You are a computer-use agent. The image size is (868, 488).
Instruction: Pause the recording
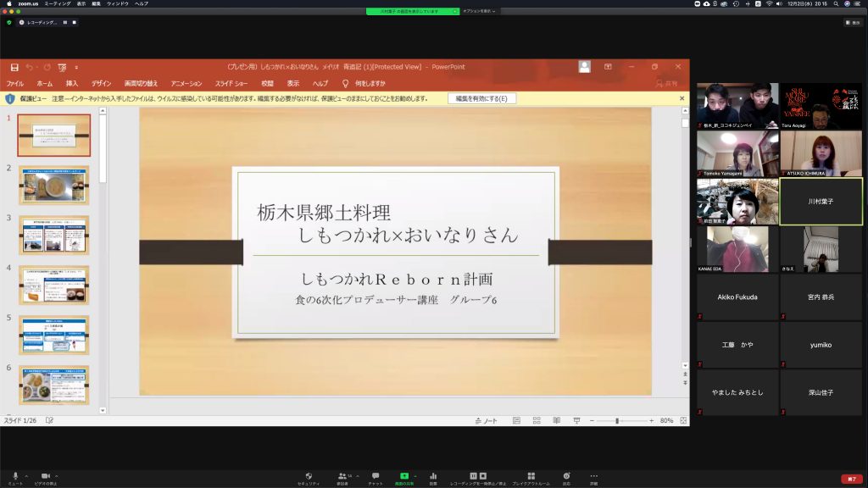point(474,474)
